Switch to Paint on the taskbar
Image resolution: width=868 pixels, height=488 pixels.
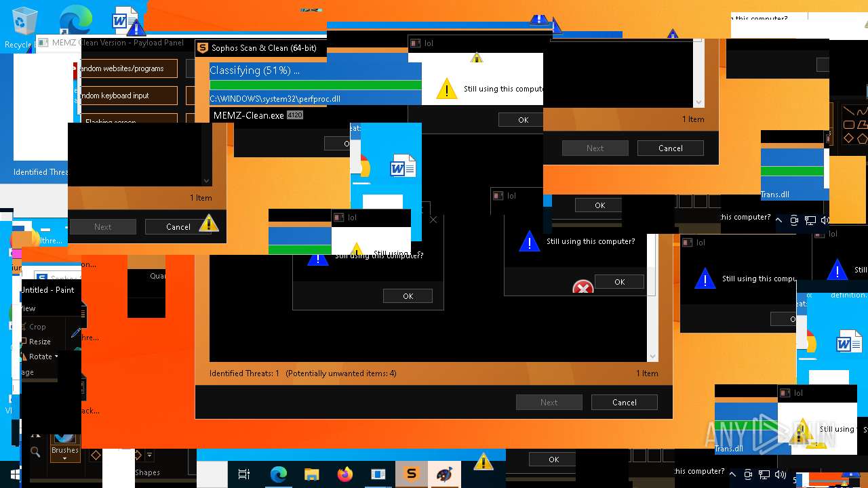click(444, 474)
